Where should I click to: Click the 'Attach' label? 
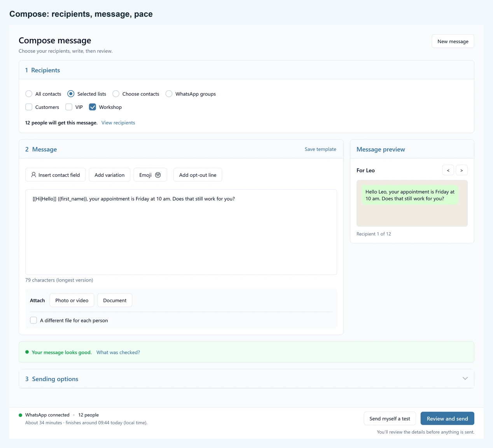pos(37,300)
